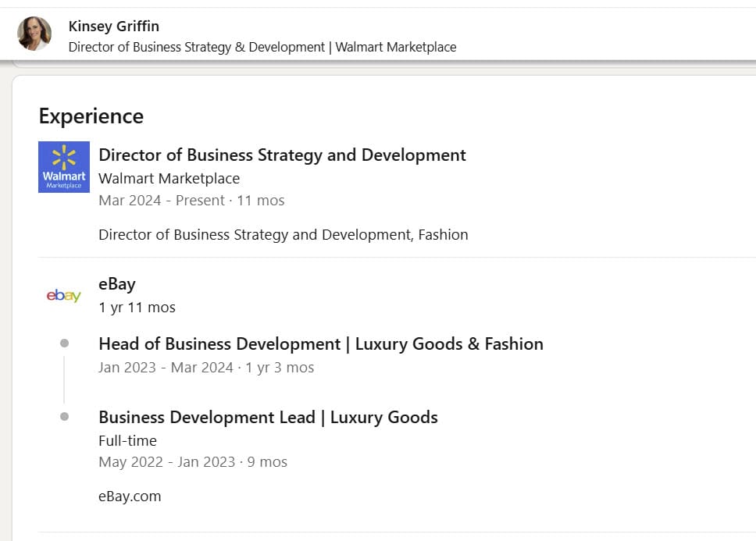The image size is (756, 541).
Task: Click the eBay.com description text
Action: click(130, 497)
